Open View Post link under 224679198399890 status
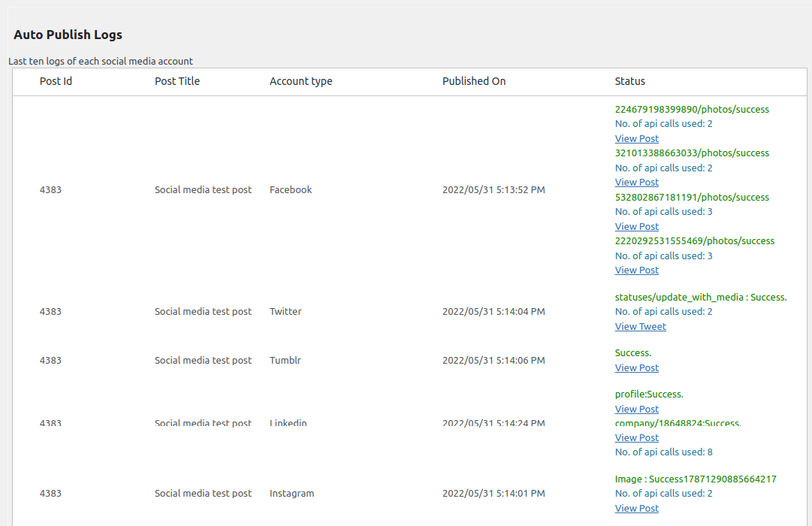 pos(636,138)
